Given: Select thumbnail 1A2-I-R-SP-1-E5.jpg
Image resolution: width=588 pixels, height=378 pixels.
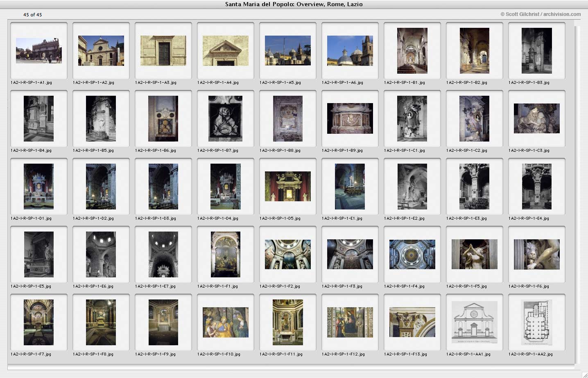Looking at the screenshot, I should pos(39,254).
